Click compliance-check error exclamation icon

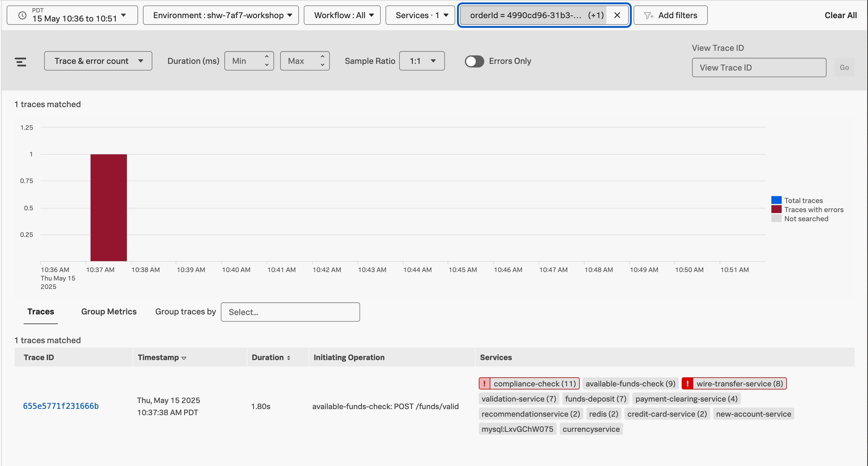click(x=484, y=383)
